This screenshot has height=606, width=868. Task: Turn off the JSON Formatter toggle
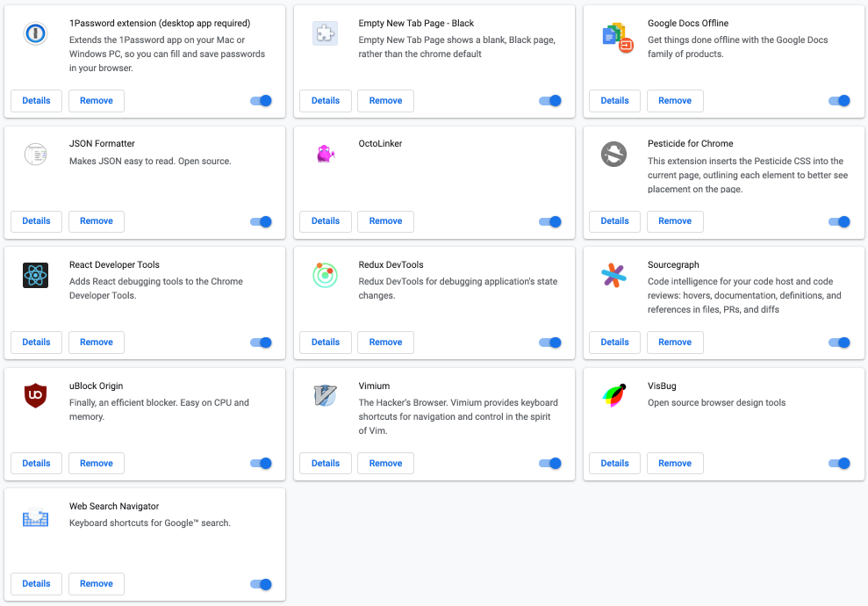[x=261, y=221]
